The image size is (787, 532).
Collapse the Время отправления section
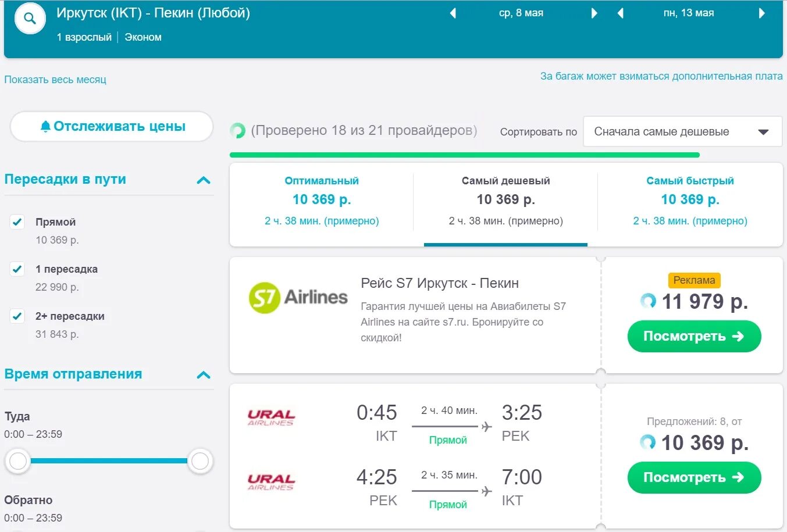pyautogui.click(x=204, y=375)
